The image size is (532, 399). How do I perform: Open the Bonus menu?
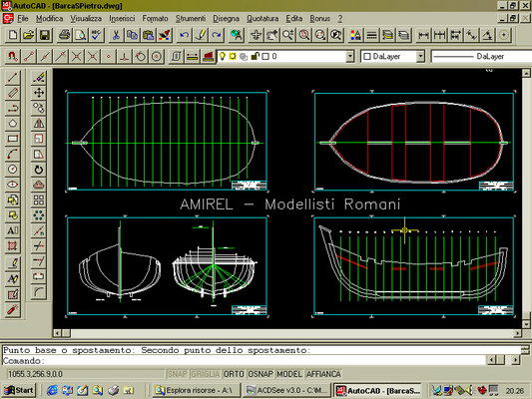(x=320, y=19)
